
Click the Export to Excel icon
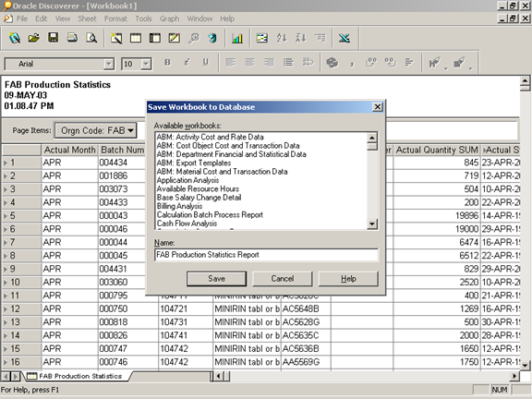(x=345, y=38)
